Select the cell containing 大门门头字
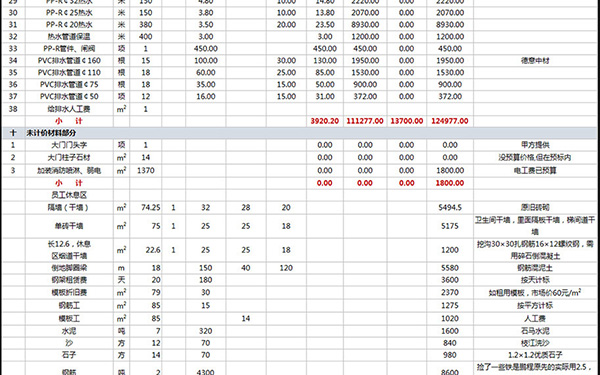 [x=69, y=145]
